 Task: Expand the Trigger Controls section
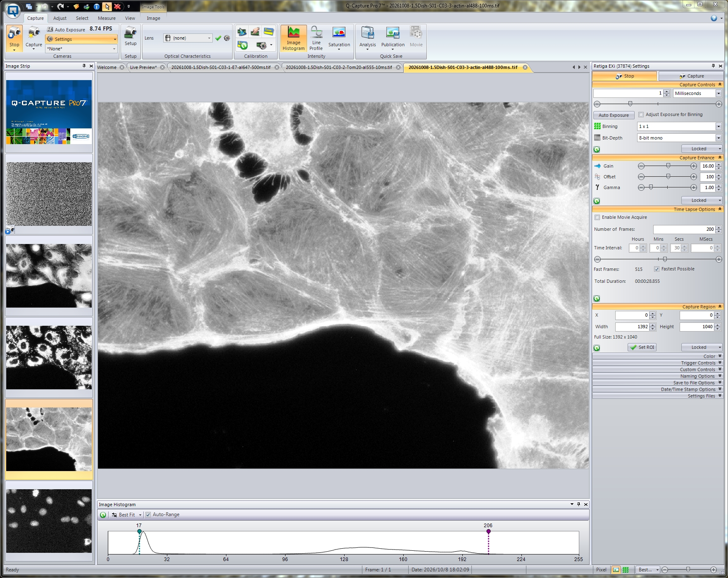click(x=657, y=363)
